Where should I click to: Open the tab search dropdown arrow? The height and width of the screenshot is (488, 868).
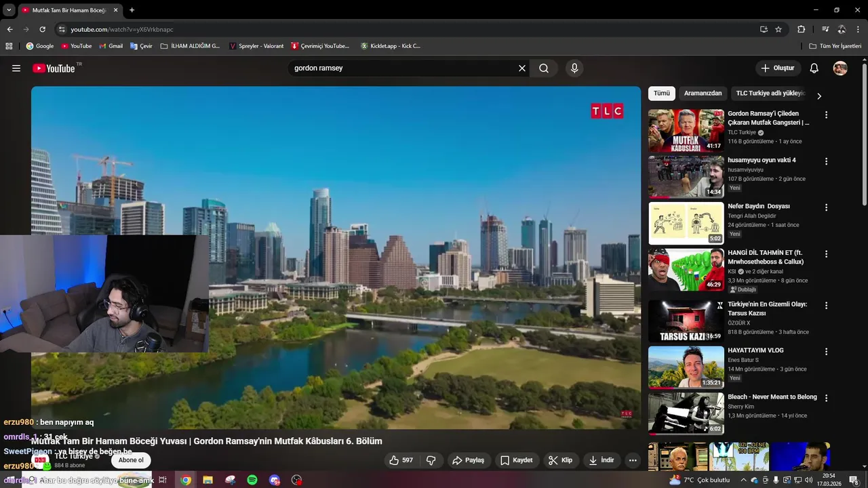9,10
